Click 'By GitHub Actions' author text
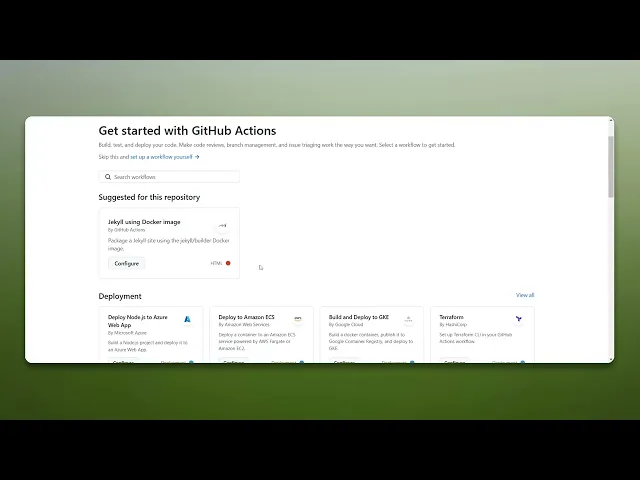 tap(127, 230)
